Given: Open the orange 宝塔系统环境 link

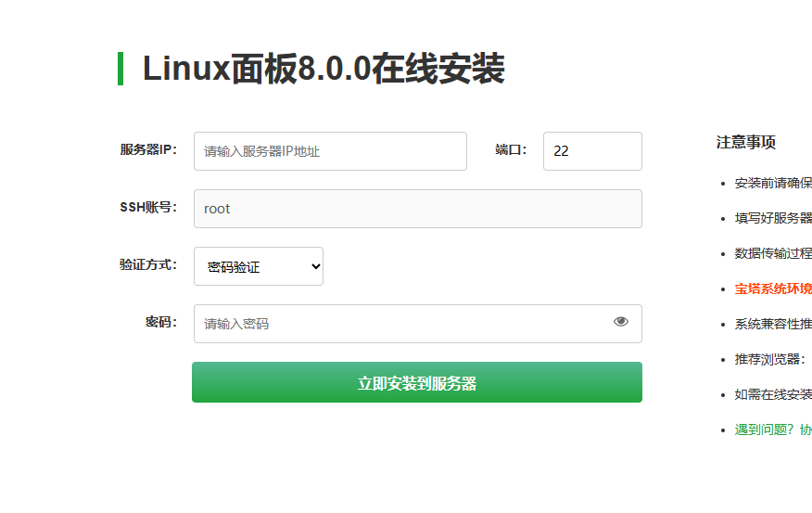Looking at the screenshot, I should coord(773,289).
